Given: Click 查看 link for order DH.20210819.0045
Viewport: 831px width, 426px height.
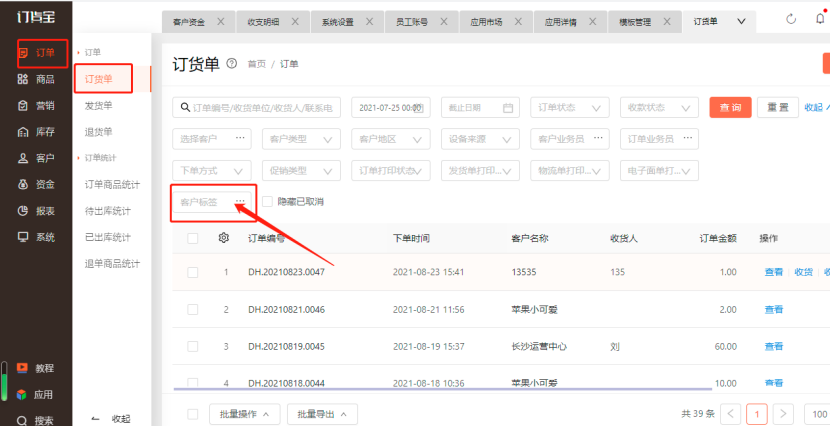Looking at the screenshot, I should tap(774, 346).
